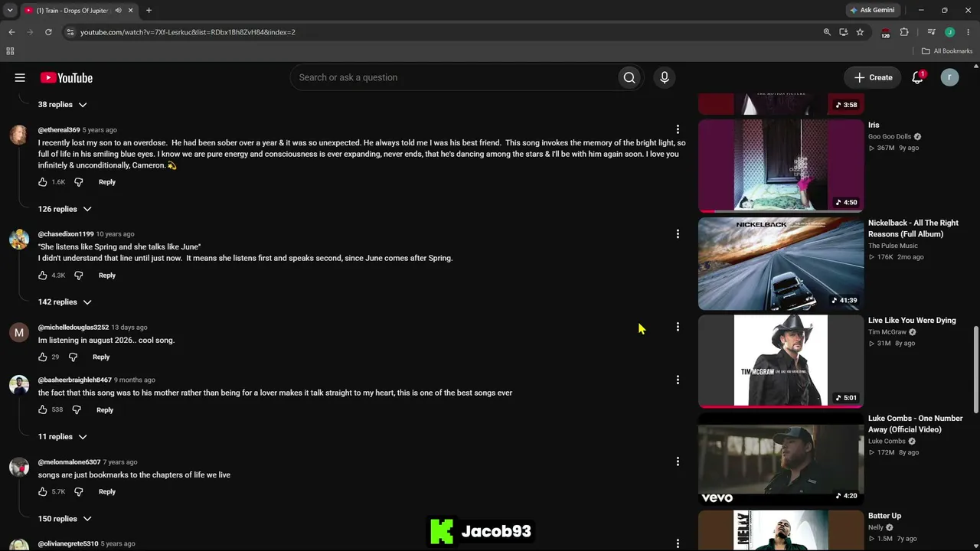Open @ethereal369's profile picture
Screen dimensions: 980x551
(19, 135)
